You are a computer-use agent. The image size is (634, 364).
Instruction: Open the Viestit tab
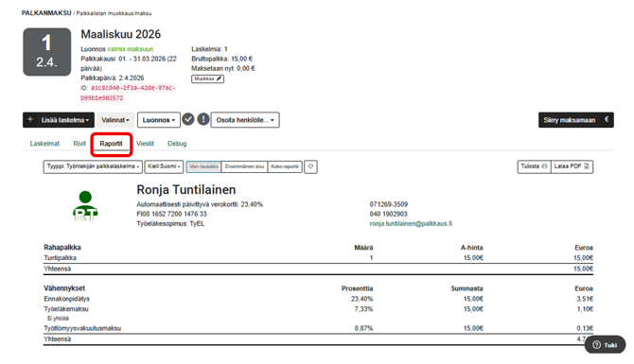tap(145, 144)
